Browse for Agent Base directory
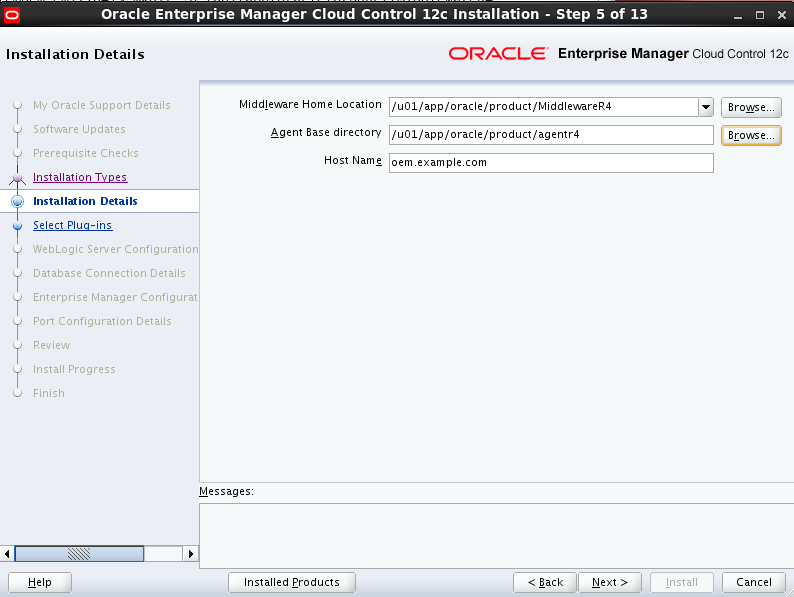The height and width of the screenshot is (597, 794). pyautogui.click(x=751, y=135)
